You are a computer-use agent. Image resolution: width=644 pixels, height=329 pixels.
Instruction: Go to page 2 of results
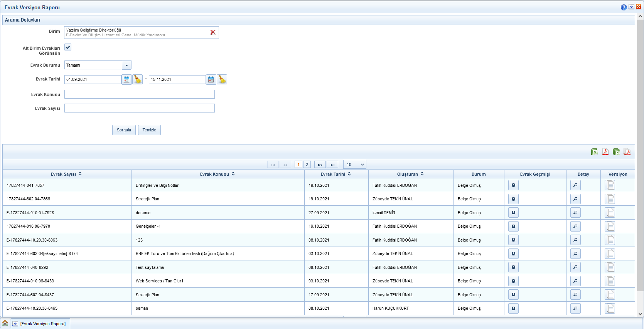click(x=307, y=164)
